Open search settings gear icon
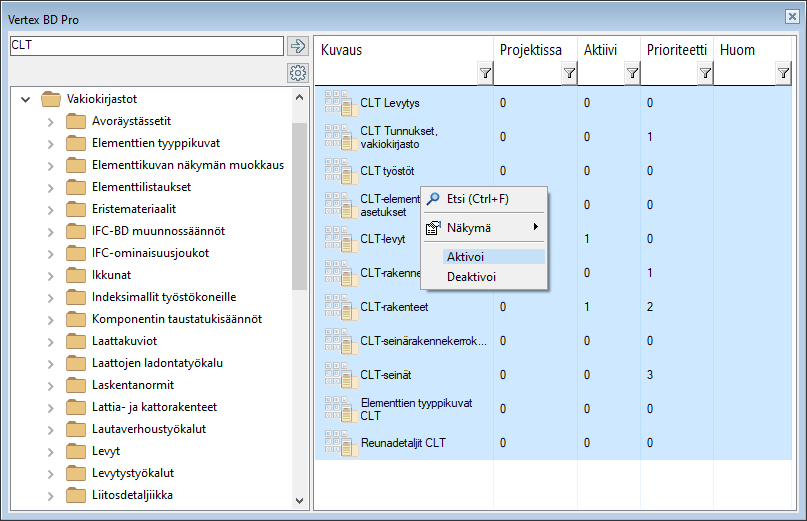This screenshot has height=521, width=807. point(297,73)
